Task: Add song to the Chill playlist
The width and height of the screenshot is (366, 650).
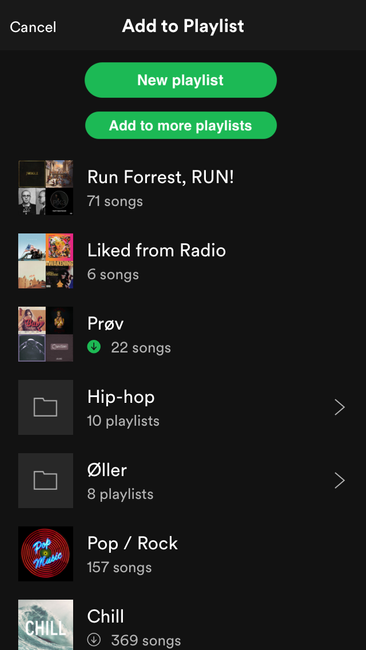Action: point(183,625)
